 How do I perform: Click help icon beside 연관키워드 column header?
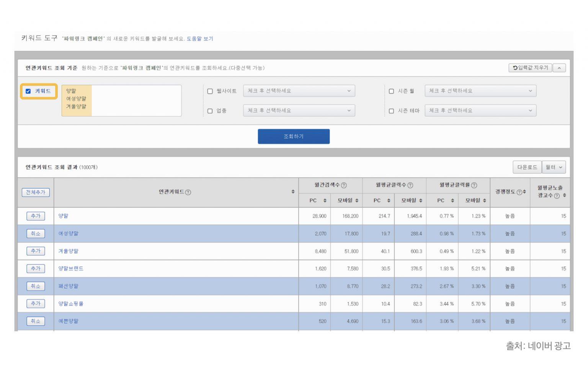tap(188, 192)
